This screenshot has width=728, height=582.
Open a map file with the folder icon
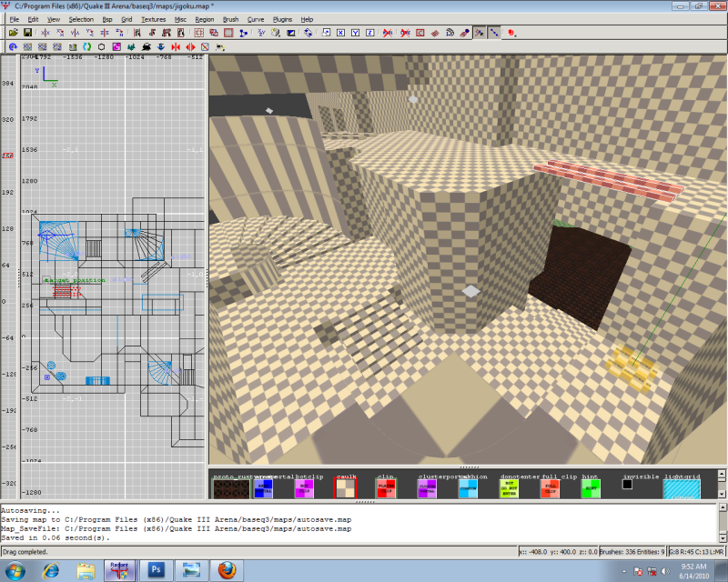[x=13, y=33]
